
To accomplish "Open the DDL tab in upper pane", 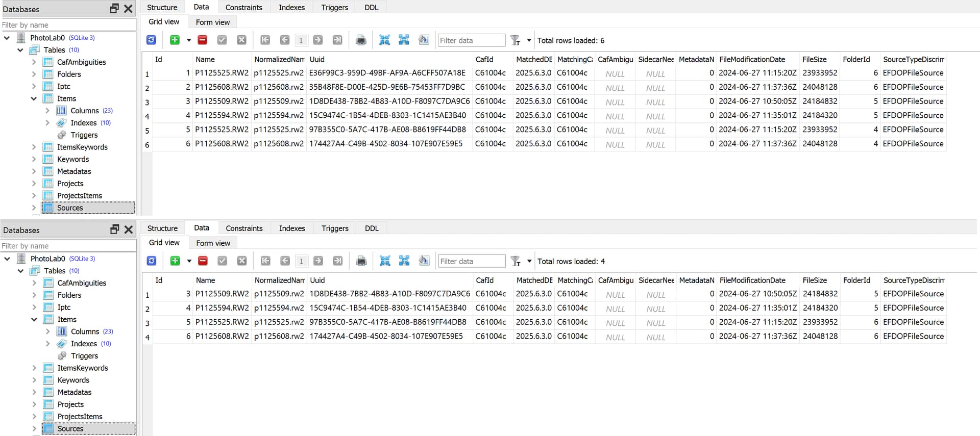I will click(372, 7).
